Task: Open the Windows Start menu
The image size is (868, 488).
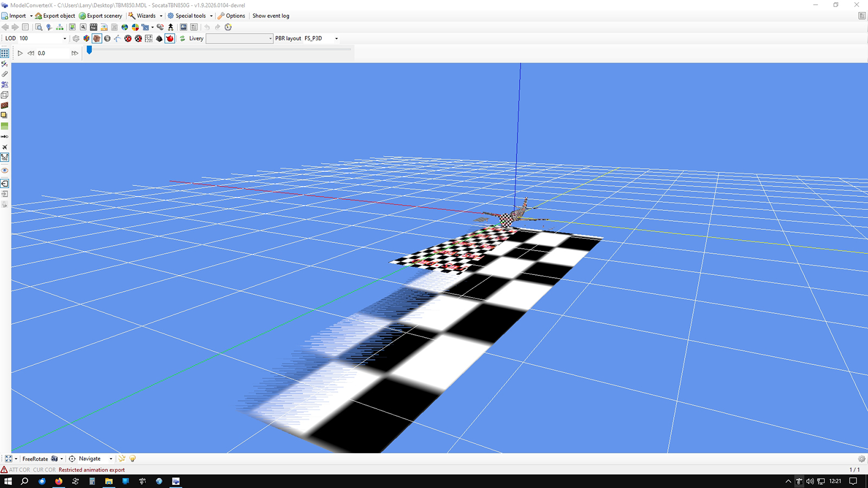Action: pos(8,481)
